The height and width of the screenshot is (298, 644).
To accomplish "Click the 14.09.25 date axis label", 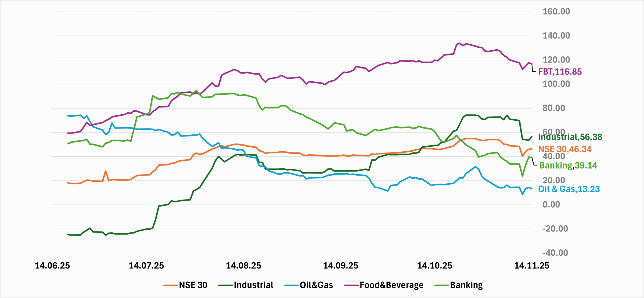I will click(341, 266).
